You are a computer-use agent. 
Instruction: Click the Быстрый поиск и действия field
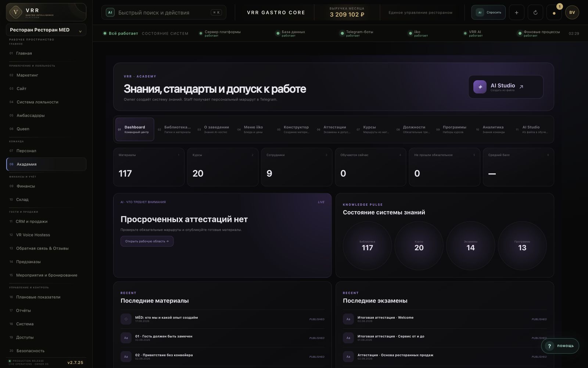[164, 13]
